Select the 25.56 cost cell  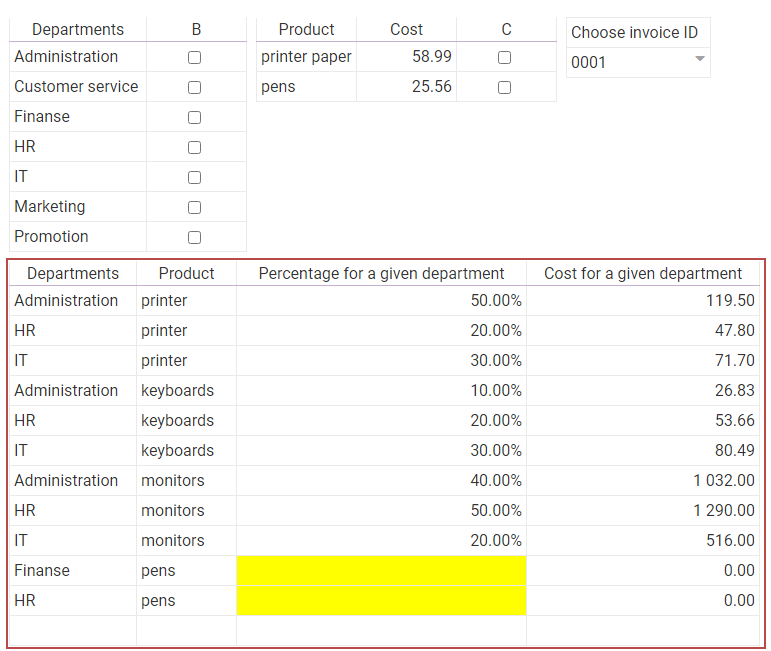(x=406, y=87)
